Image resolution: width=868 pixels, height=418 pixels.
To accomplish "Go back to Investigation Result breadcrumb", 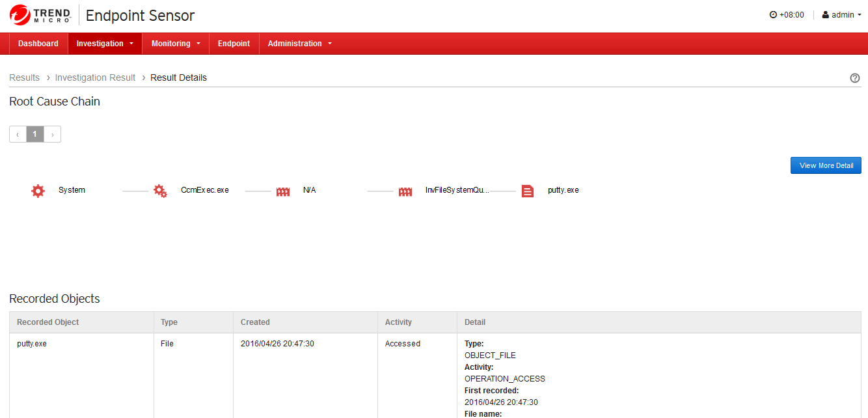I will pos(95,77).
